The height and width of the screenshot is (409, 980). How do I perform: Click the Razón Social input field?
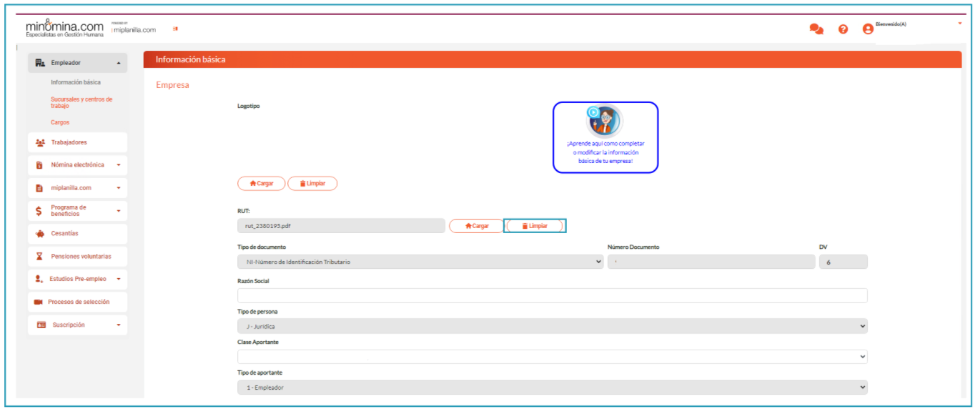click(552, 295)
